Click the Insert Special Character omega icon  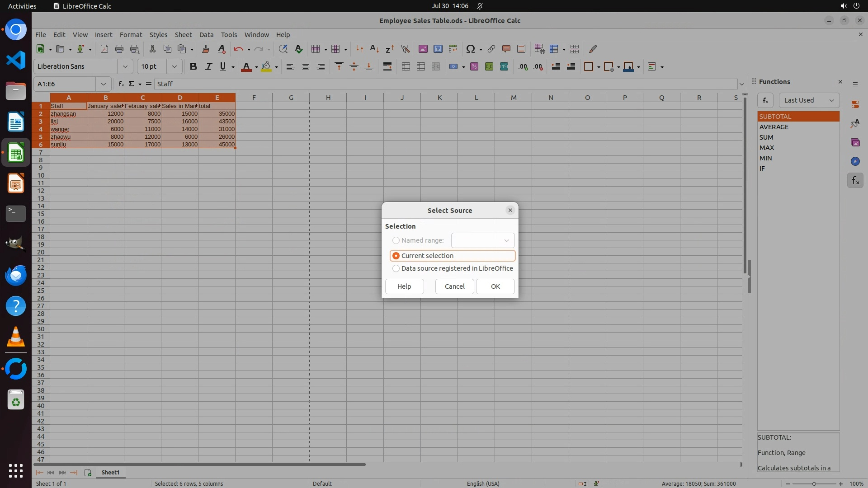tap(470, 49)
